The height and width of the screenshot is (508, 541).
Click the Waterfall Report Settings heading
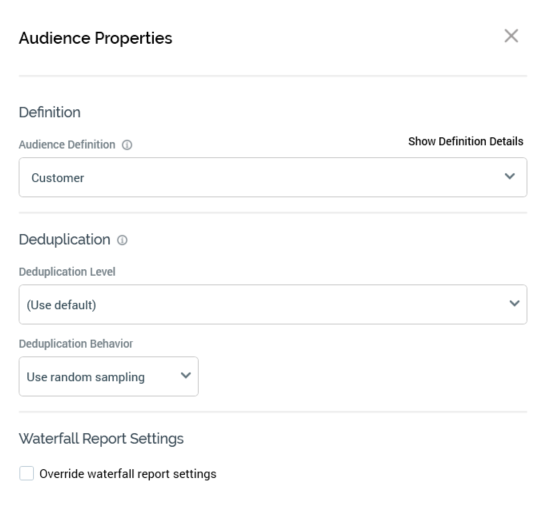101,439
